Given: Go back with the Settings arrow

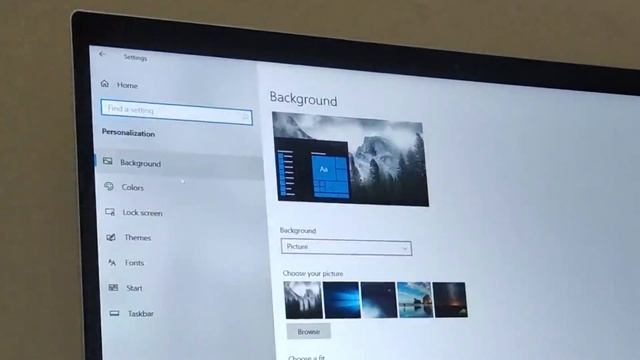Looking at the screenshot, I should tap(102, 54).
